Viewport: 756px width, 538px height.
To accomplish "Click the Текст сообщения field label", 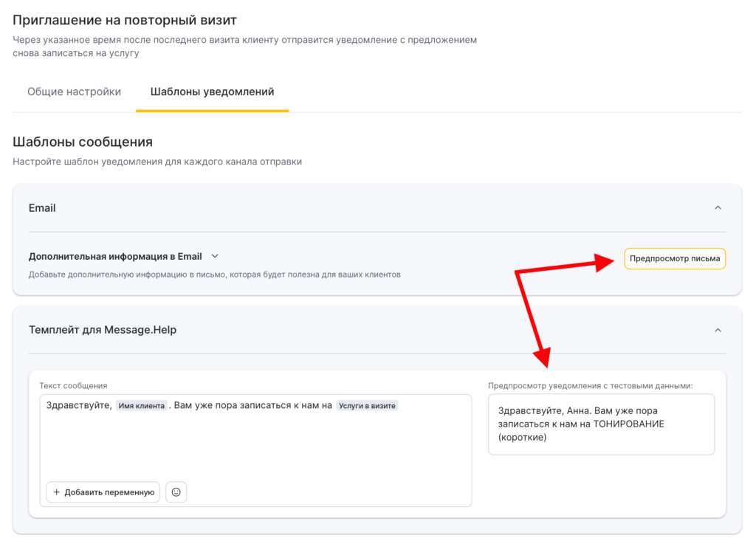I will click(x=73, y=386).
